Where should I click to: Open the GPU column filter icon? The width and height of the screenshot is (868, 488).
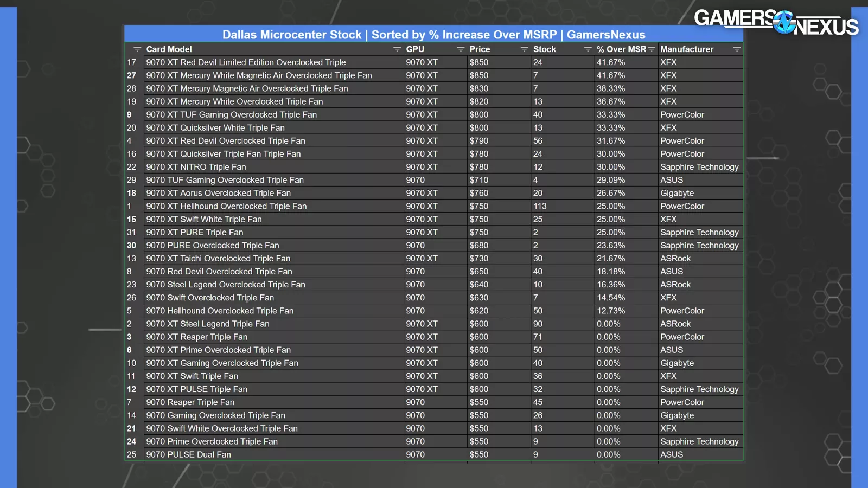pos(461,49)
